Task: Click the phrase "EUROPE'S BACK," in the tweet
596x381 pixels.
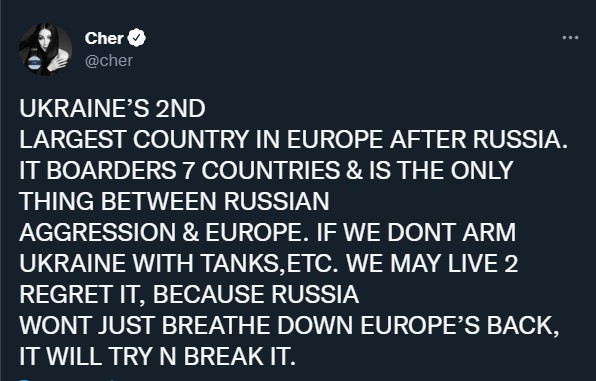Action: pyautogui.click(x=460, y=325)
